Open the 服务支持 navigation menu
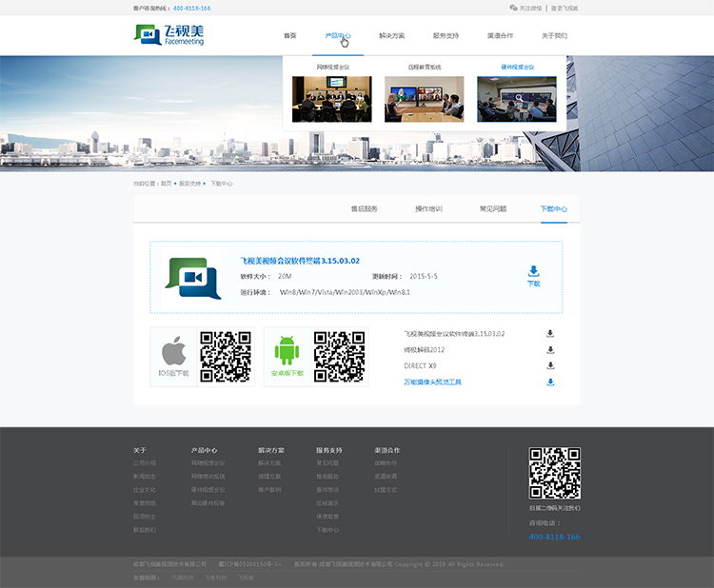The height and width of the screenshot is (588, 714). [446, 35]
